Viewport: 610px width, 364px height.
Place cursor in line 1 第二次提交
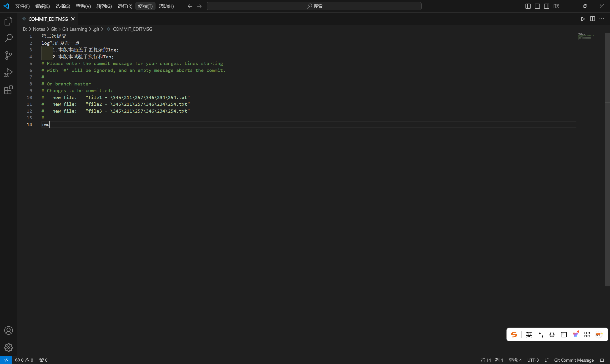(54, 36)
